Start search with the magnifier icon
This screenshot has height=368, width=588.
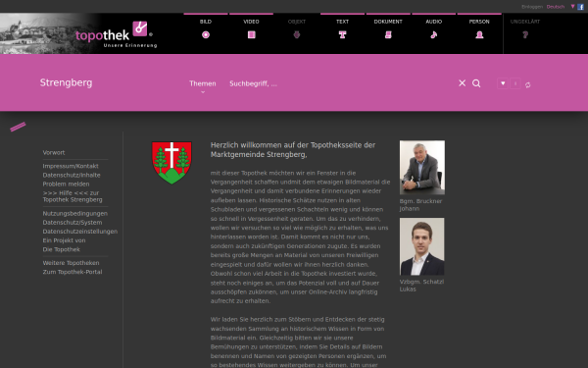pos(476,83)
